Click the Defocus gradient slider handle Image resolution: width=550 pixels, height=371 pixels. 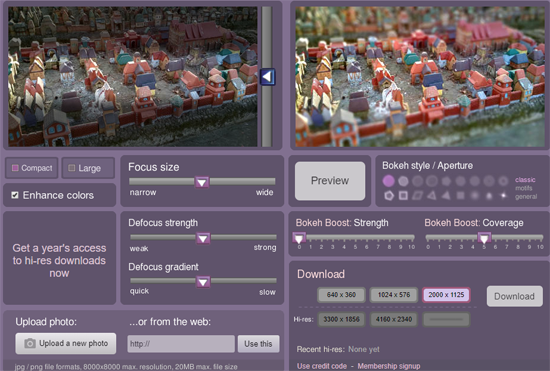203,282
